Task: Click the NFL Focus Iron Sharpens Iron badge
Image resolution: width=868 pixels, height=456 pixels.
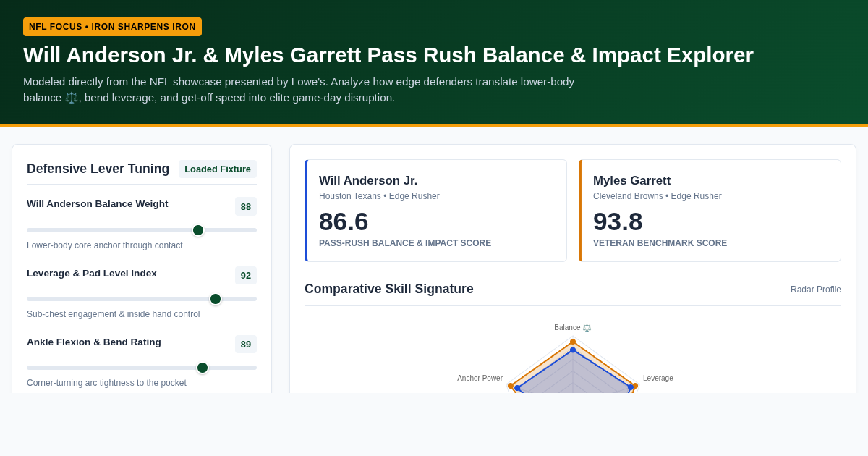Action: [112, 27]
